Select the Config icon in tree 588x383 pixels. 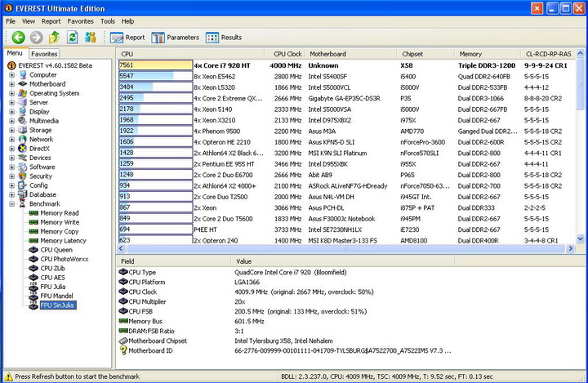(x=23, y=185)
